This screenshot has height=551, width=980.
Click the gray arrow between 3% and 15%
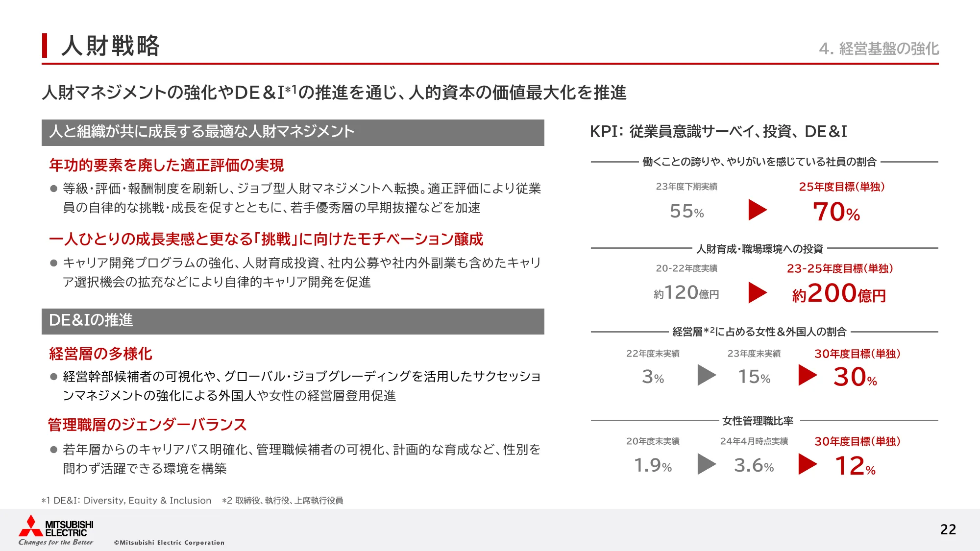(707, 375)
